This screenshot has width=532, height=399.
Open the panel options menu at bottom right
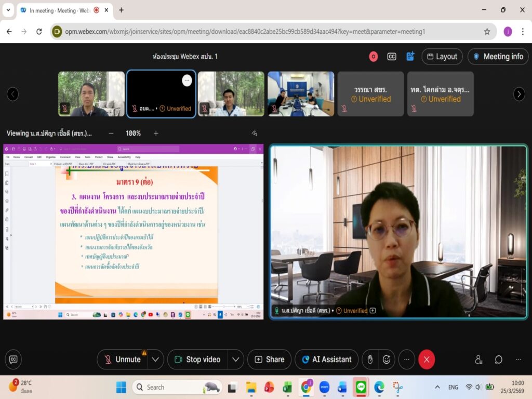point(518,360)
